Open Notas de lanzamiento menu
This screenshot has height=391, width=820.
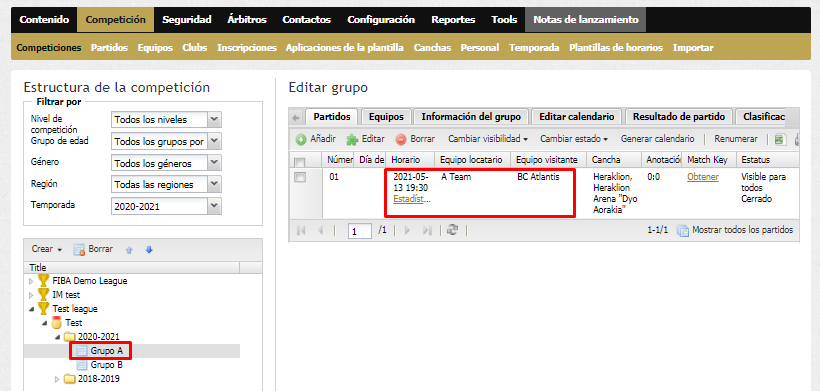[586, 20]
